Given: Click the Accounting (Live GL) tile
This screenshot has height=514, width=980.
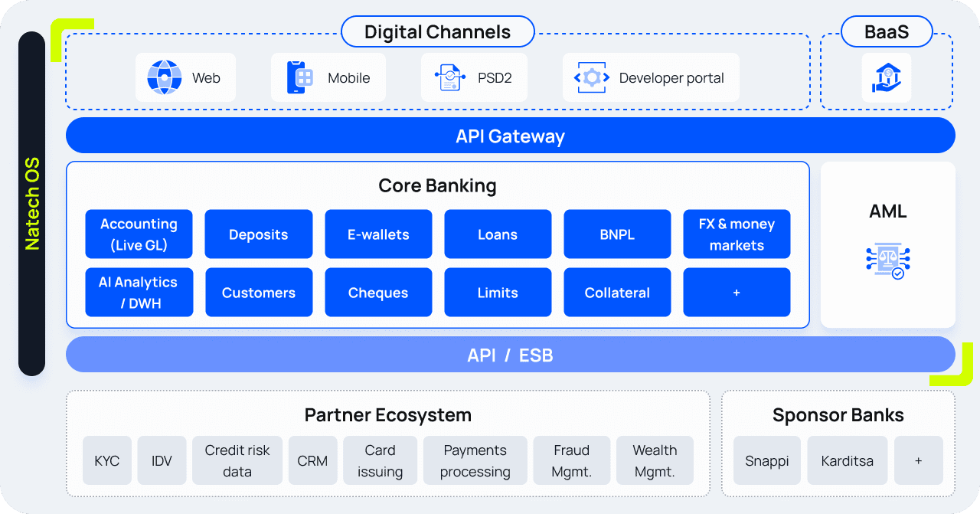Looking at the screenshot, I should click(x=139, y=234).
